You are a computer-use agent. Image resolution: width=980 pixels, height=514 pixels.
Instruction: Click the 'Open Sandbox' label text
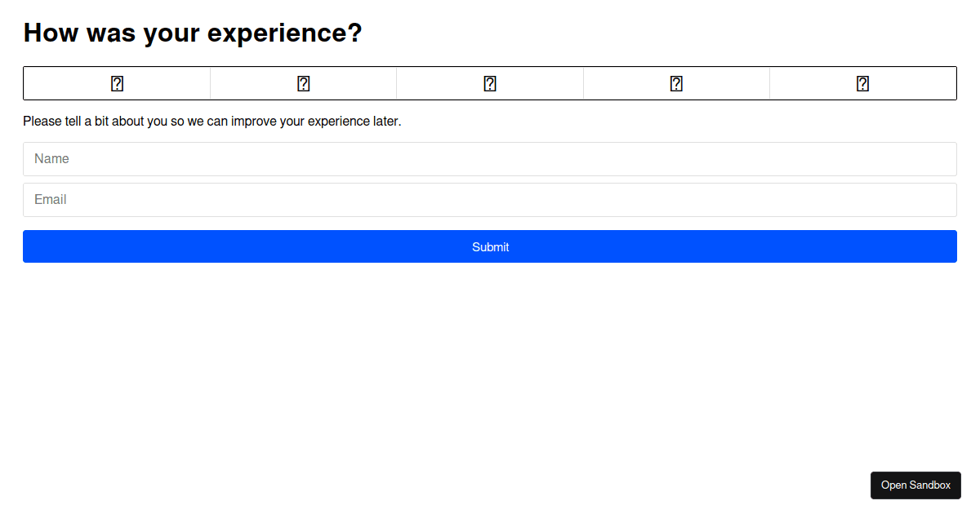915,485
